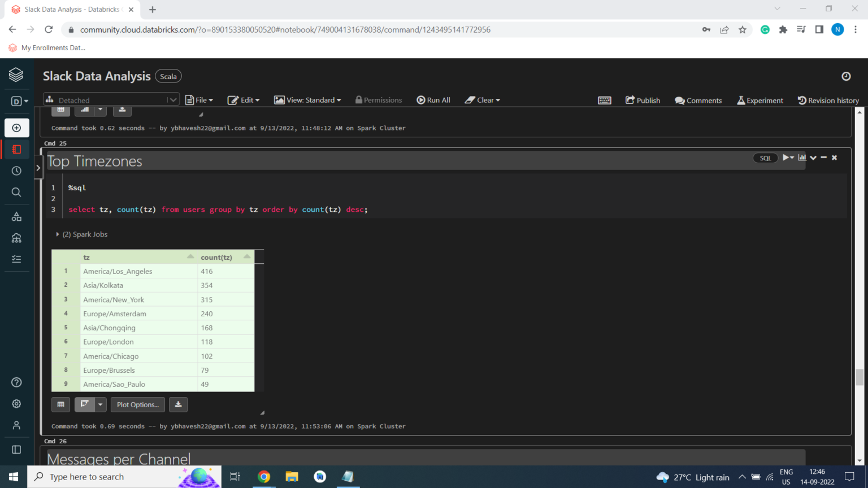Image resolution: width=868 pixels, height=488 pixels.
Task: Click the Publish button
Action: pos(643,100)
